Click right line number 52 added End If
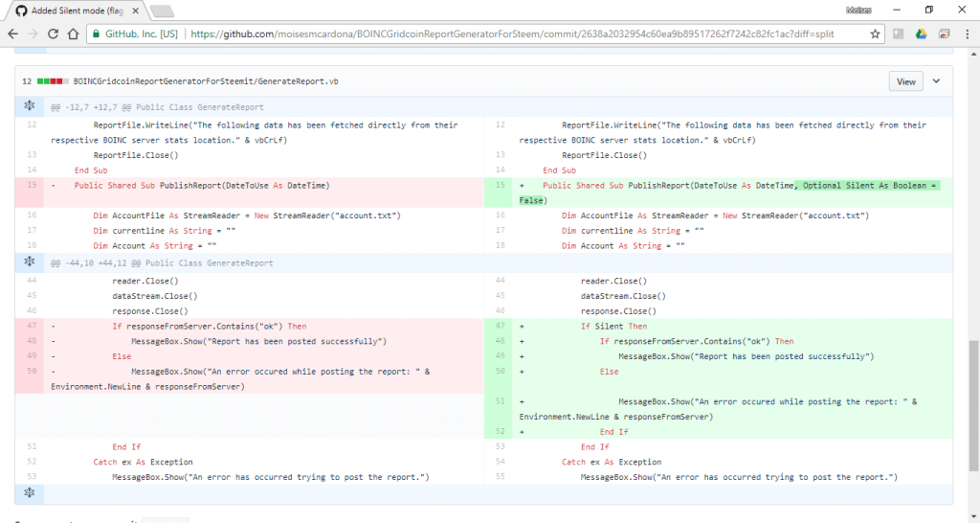The height and width of the screenshot is (523, 980). pyautogui.click(x=500, y=432)
